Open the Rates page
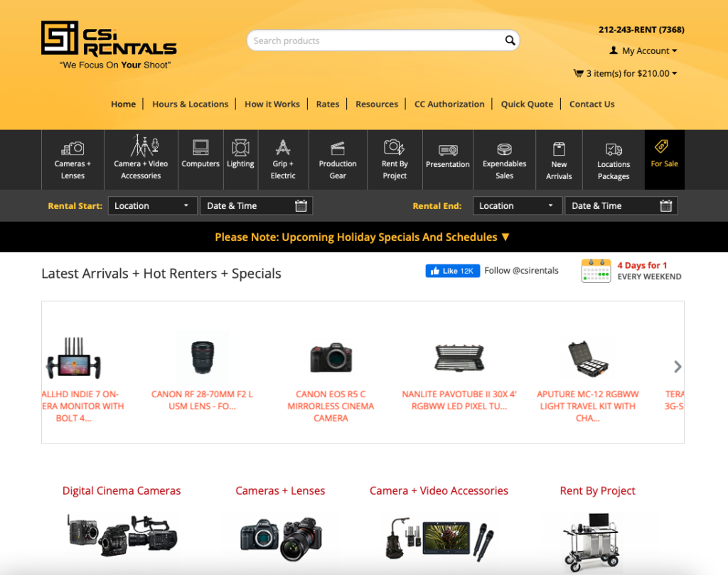The width and height of the screenshot is (728, 575). pos(328,104)
